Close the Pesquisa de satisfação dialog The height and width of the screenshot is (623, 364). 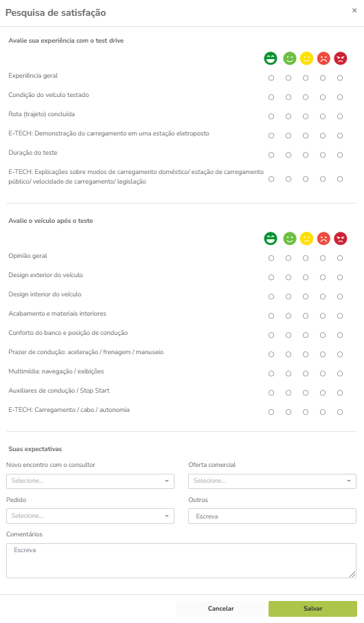[x=354, y=10]
